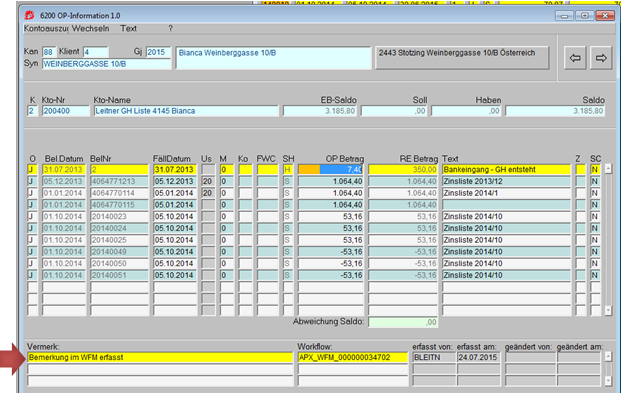Screen dimensions: 621x394
Task: Click the Abweichung Saldo field
Action: tap(403, 322)
